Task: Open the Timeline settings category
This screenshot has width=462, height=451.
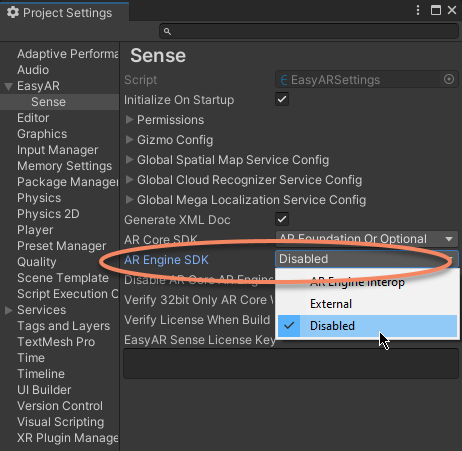Action: point(41,374)
